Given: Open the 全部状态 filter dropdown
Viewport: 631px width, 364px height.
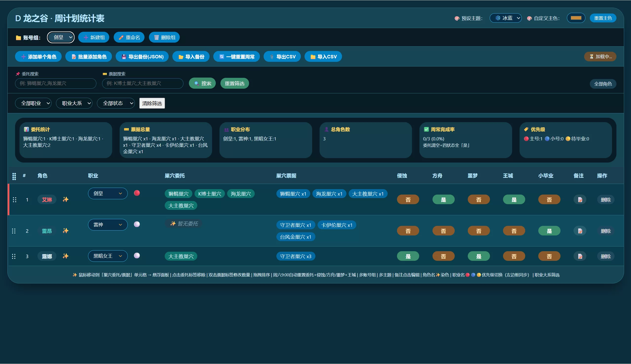Looking at the screenshot, I should (x=116, y=103).
